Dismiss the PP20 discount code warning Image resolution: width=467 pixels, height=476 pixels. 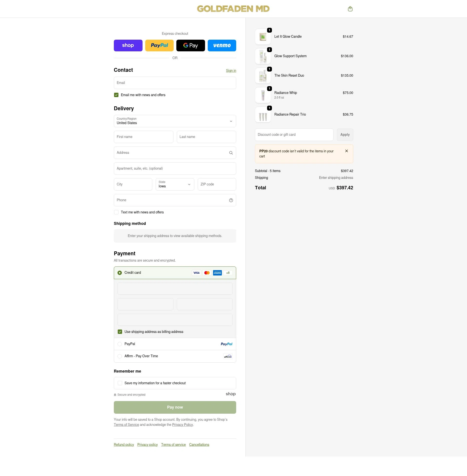pos(347,151)
